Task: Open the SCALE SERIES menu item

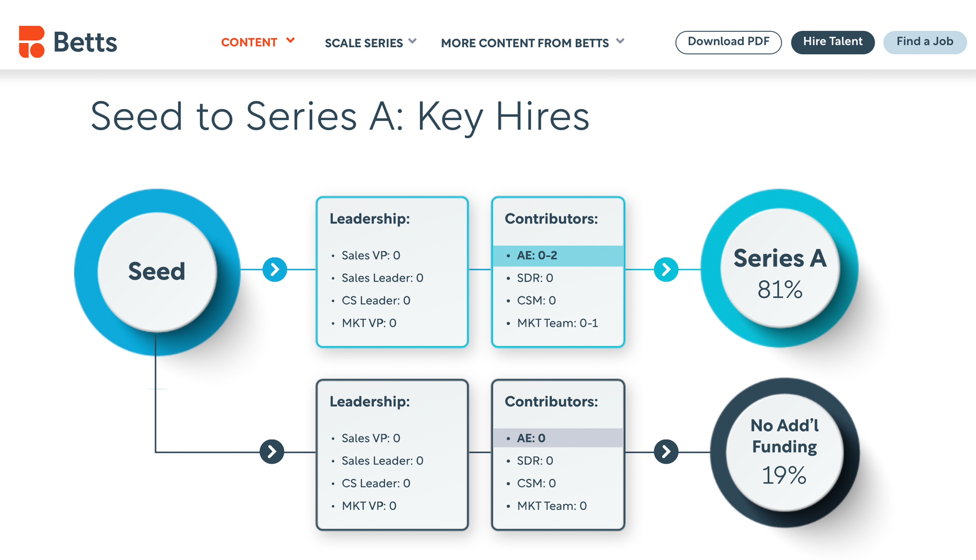Action: coord(364,43)
